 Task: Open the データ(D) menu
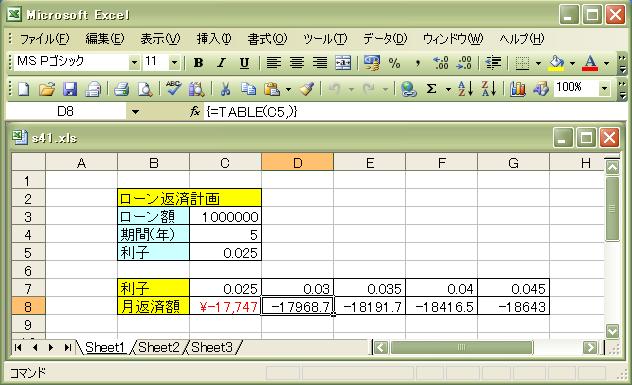click(385, 39)
